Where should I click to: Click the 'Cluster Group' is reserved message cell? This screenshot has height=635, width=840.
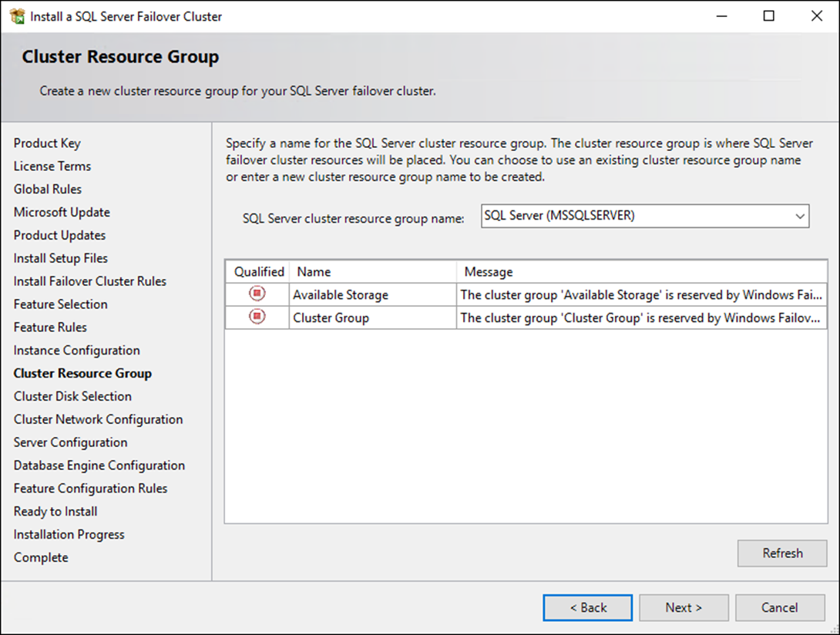642,317
